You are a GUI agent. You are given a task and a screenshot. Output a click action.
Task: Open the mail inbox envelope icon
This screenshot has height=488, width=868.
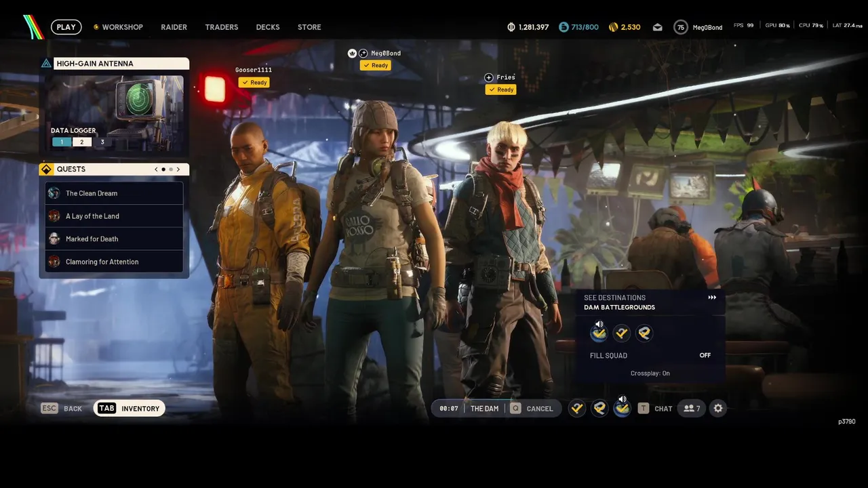pyautogui.click(x=657, y=27)
